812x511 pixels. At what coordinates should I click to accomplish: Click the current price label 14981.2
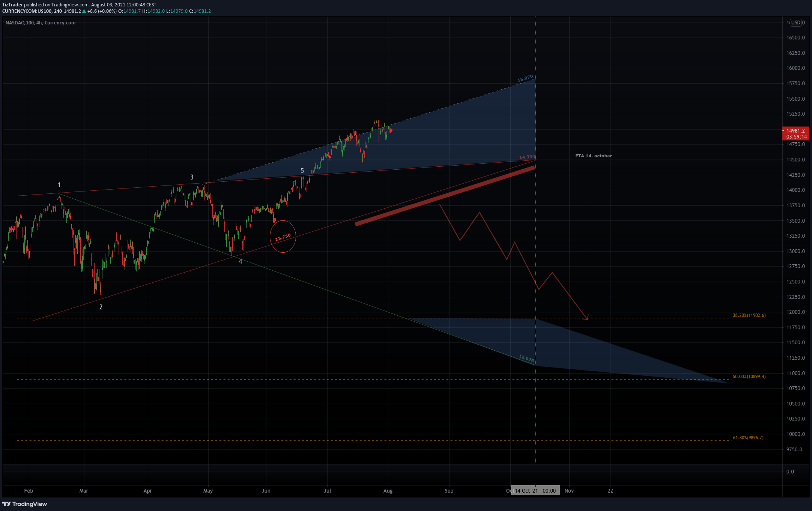(795, 131)
